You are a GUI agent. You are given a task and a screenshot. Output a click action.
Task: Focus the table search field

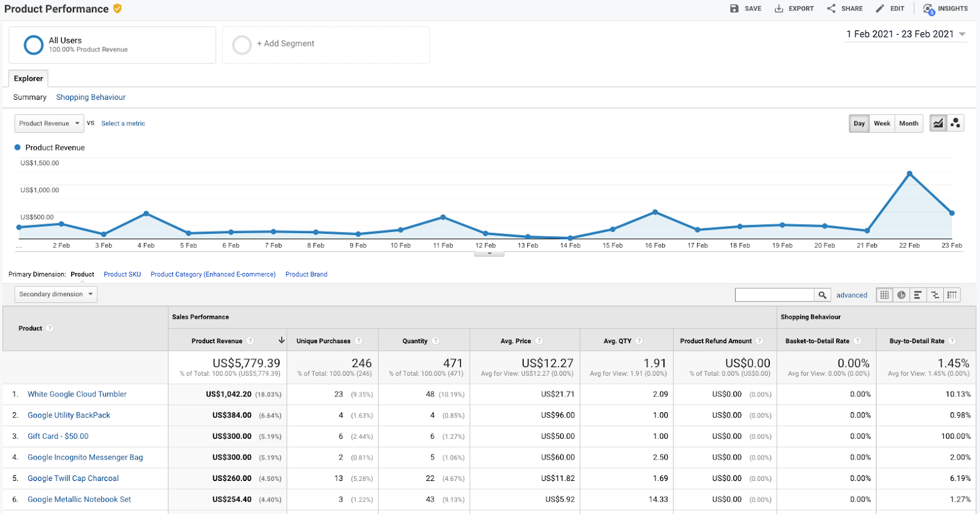point(775,295)
